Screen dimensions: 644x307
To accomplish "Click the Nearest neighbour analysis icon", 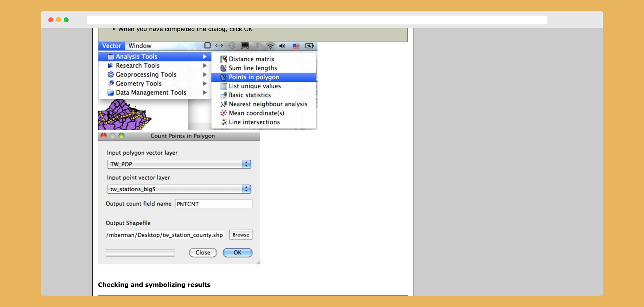I will click(x=223, y=104).
